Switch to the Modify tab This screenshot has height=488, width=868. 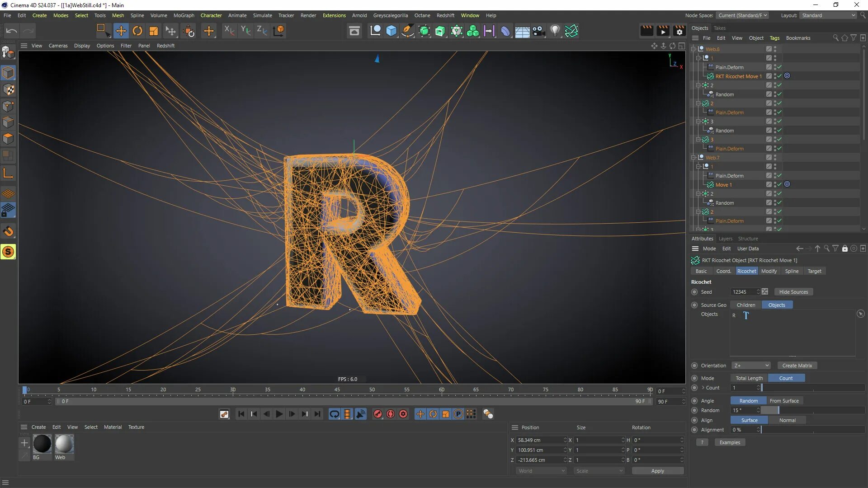click(769, 271)
